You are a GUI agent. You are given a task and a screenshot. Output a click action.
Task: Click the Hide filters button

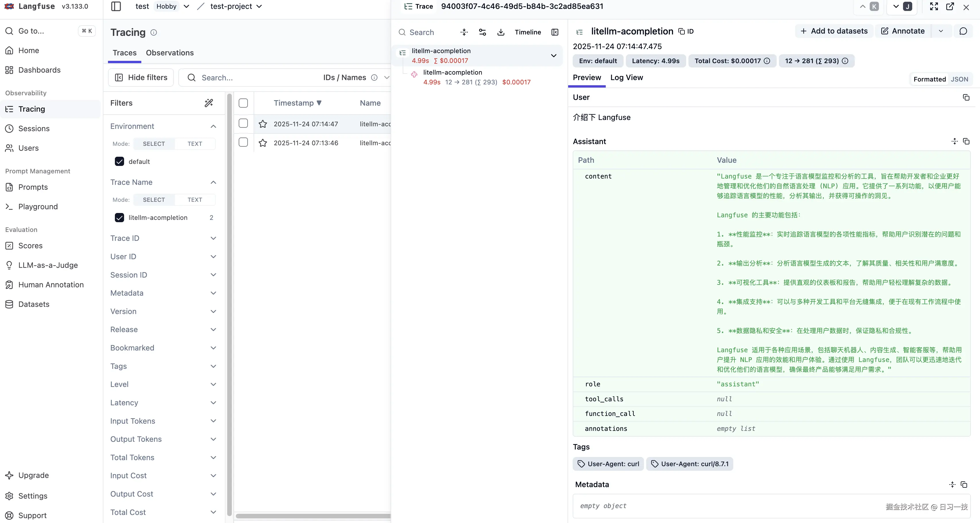click(x=141, y=78)
